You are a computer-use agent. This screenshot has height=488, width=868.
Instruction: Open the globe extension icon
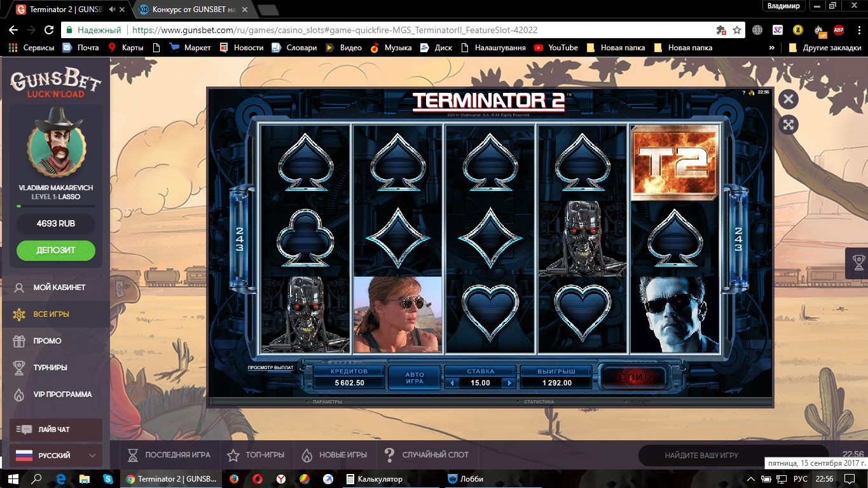click(757, 30)
